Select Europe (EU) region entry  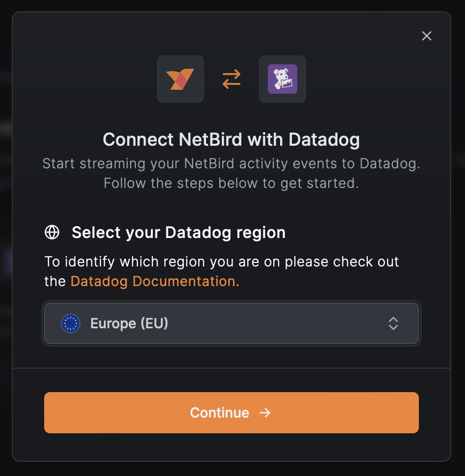tap(129, 323)
